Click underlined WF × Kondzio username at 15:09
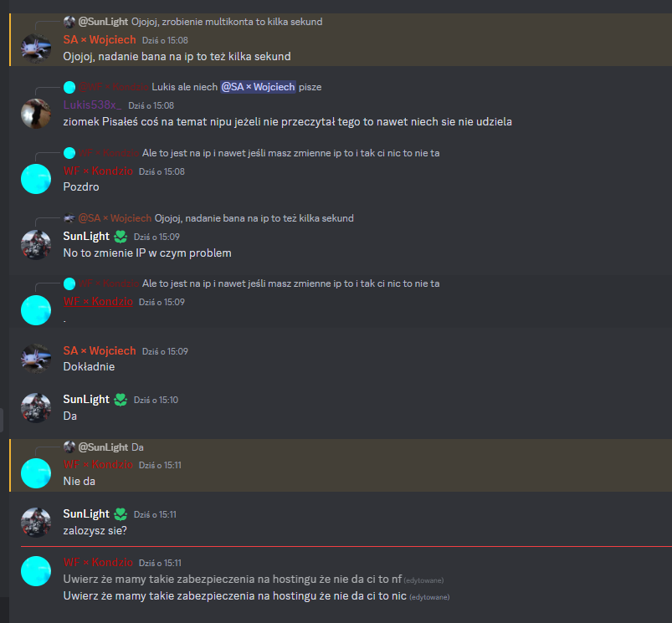Viewport: 672px width, 623px height. 98,301
